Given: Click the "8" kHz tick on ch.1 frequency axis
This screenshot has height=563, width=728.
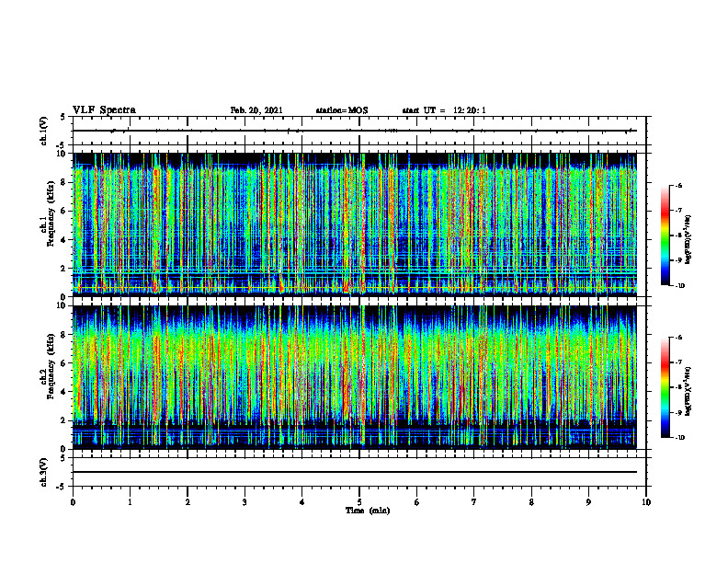Looking at the screenshot, I should click(63, 182).
